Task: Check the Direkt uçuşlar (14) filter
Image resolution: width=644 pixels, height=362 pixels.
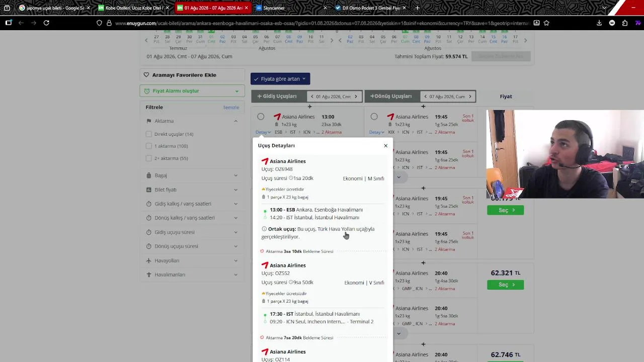Action: 148,134
